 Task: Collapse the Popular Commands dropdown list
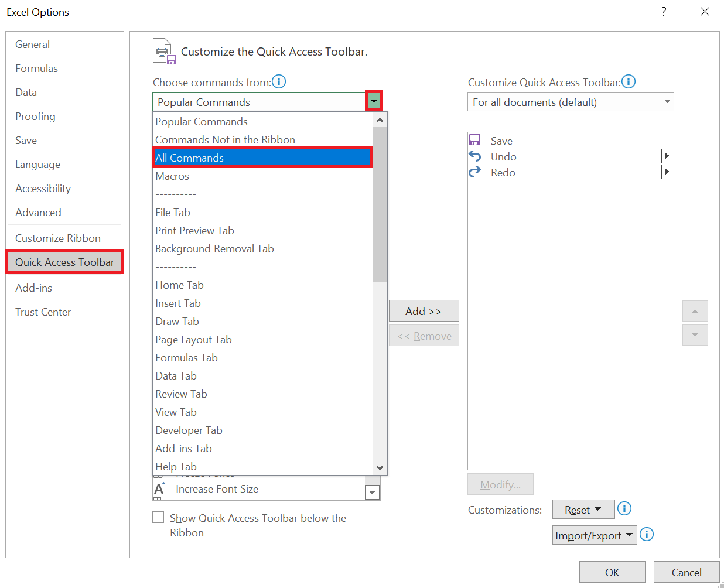tap(374, 100)
